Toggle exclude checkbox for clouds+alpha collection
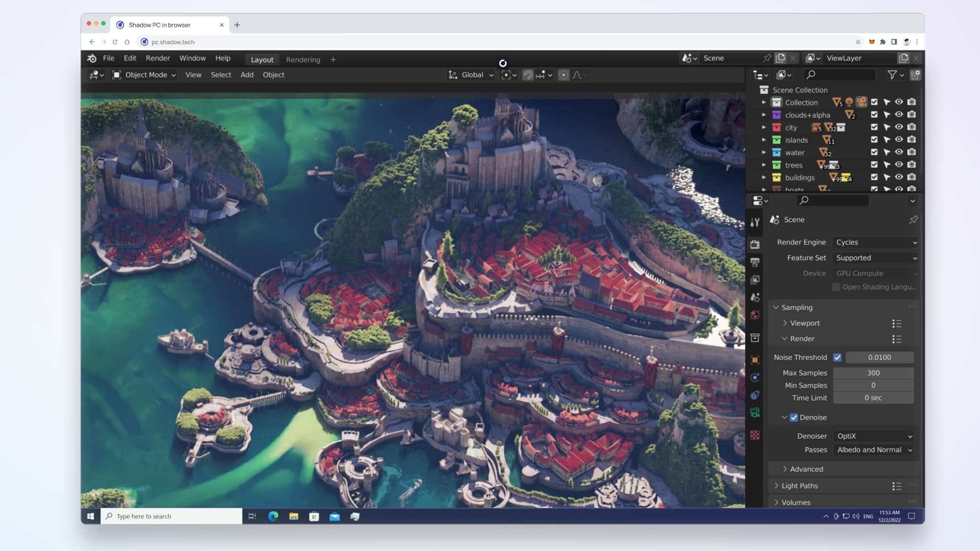Image resolution: width=980 pixels, height=551 pixels. [874, 115]
